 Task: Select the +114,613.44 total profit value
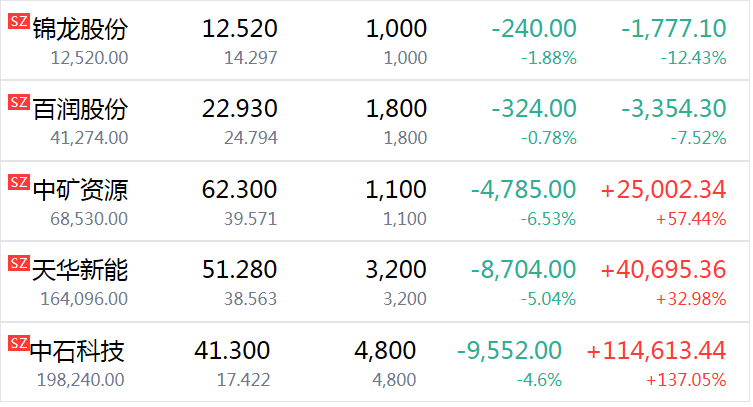click(656, 351)
